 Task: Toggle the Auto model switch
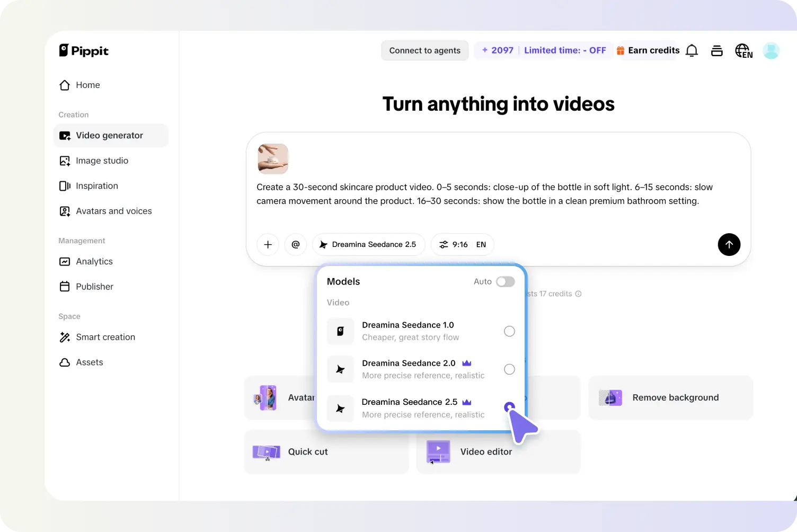pyautogui.click(x=506, y=281)
